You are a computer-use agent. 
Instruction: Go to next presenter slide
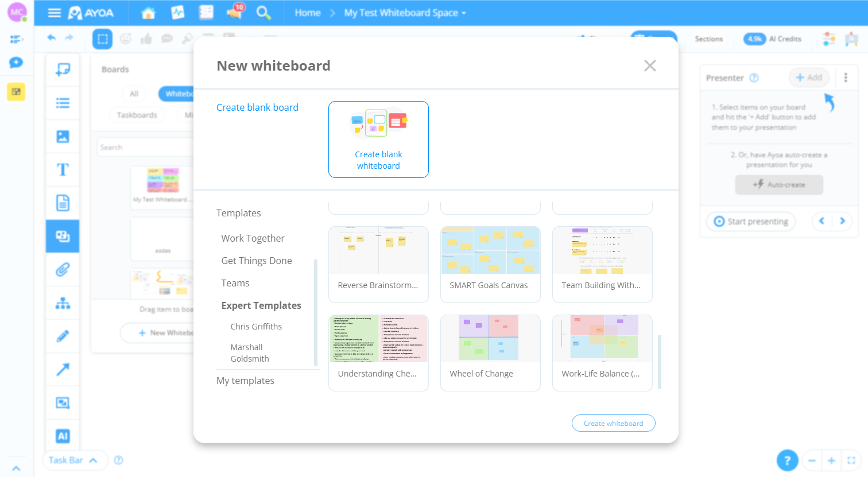(842, 221)
